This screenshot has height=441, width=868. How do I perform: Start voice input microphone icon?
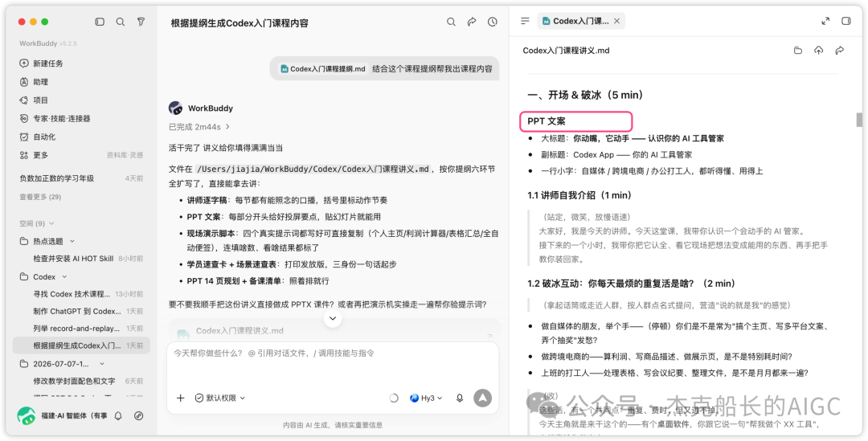tap(460, 398)
